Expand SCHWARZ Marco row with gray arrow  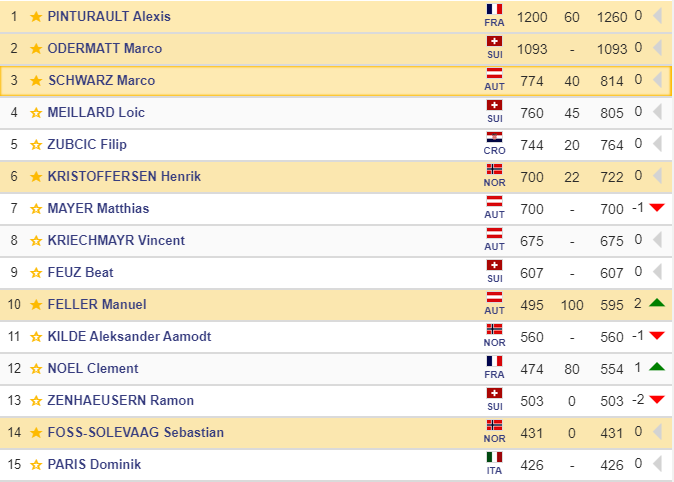coord(657,81)
